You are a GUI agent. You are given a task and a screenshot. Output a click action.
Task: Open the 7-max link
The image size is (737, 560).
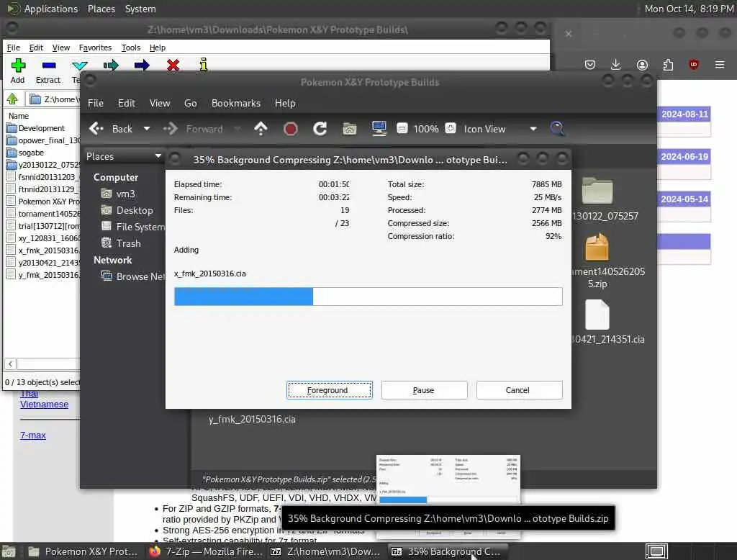pyautogui.click(x=33, y=435)
